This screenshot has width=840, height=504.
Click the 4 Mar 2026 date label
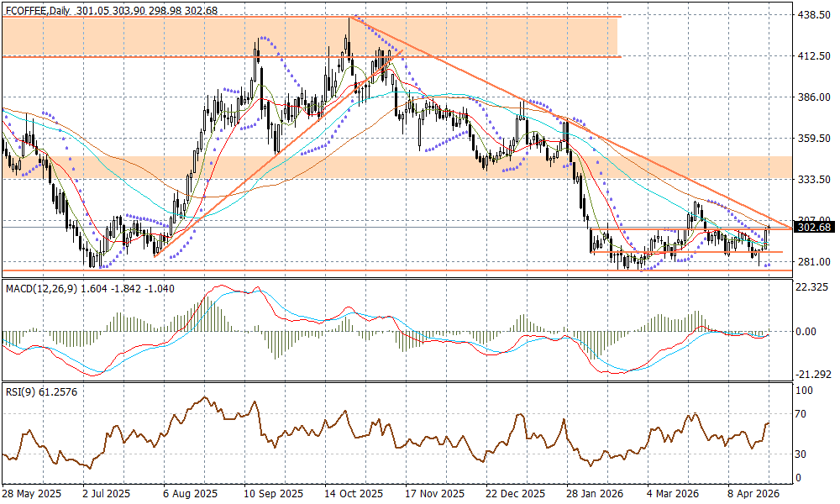tap(672, 494)
